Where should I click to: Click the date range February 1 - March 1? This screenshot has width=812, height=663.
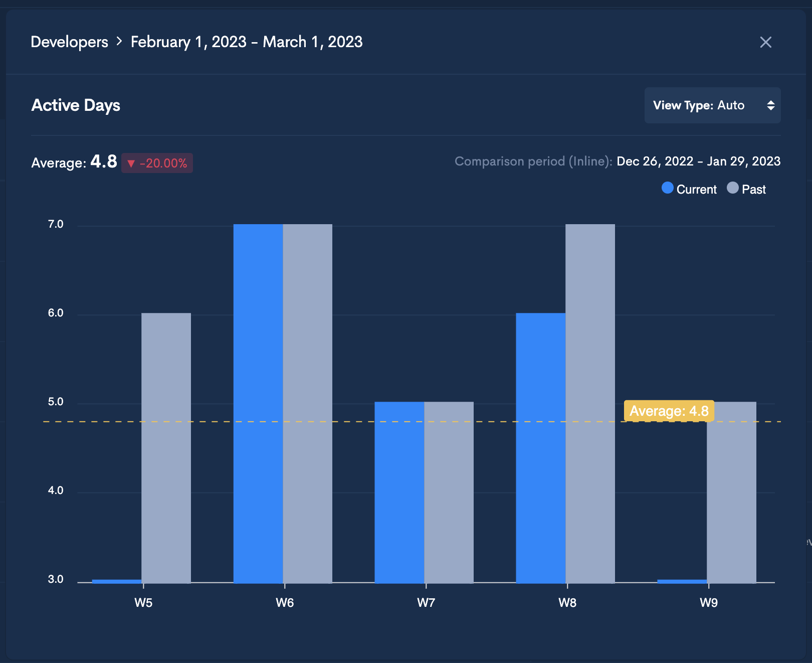tap(247, 42)
